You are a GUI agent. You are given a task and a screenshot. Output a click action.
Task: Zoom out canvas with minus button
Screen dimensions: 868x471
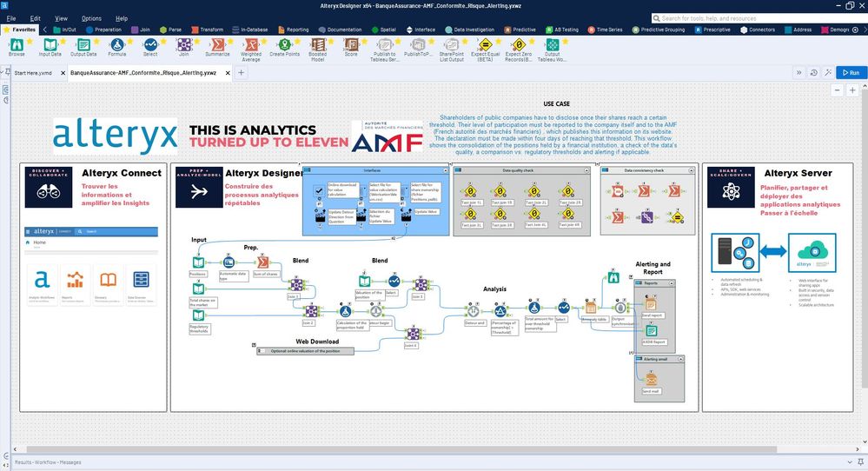[x=838, y=90]
